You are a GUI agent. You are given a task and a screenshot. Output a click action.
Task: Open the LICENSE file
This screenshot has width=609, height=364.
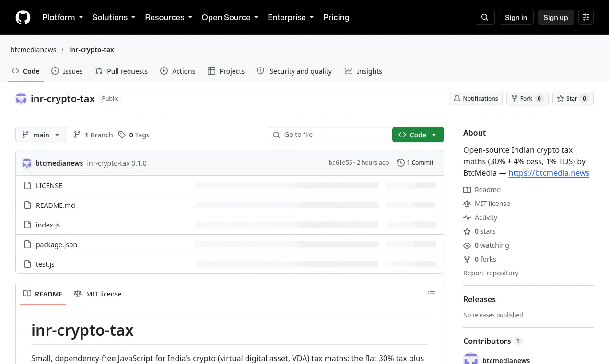[49, 185]
